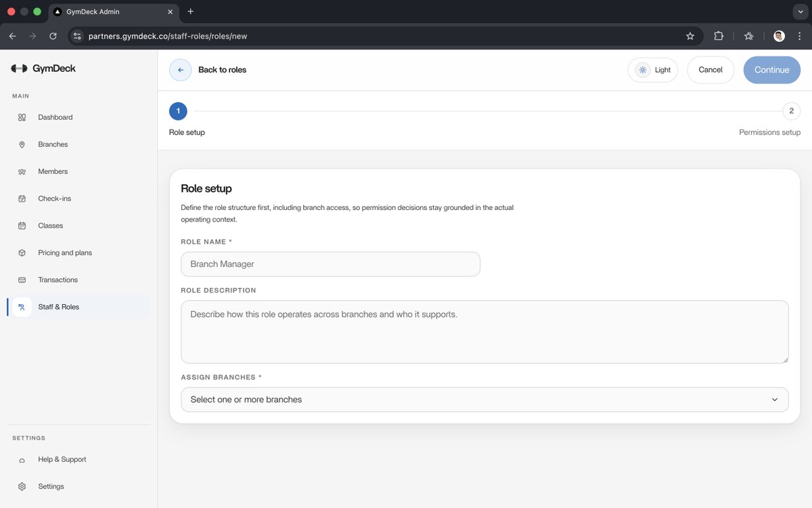Click the Assign Branches chevron arrow
Screen dimensions: 812x508
tap(775, 400)
